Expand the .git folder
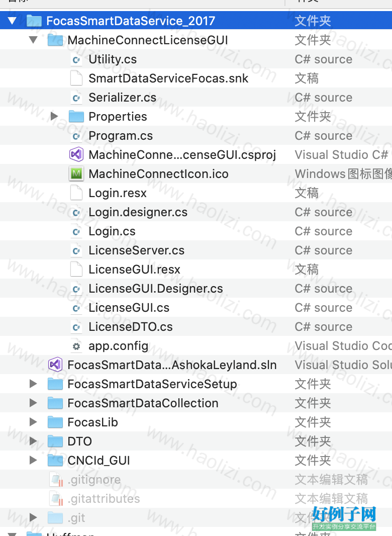 (x=33, y=517)
